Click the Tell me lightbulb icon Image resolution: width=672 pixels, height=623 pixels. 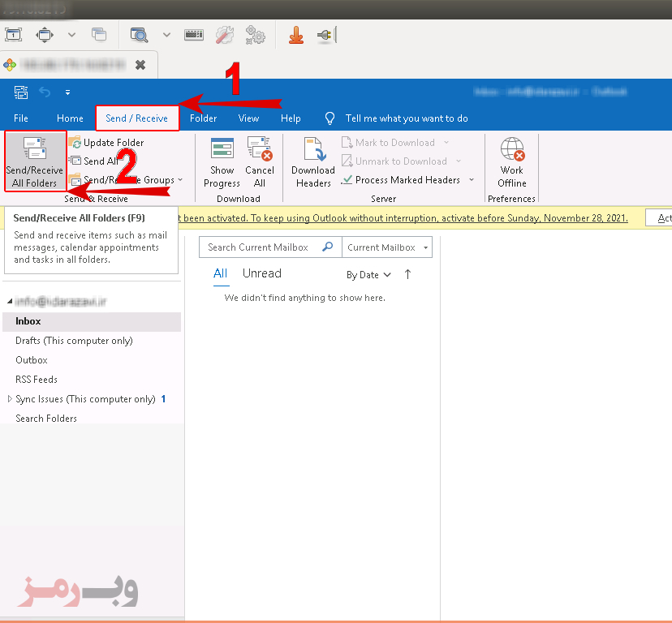[x=330, y=118]
